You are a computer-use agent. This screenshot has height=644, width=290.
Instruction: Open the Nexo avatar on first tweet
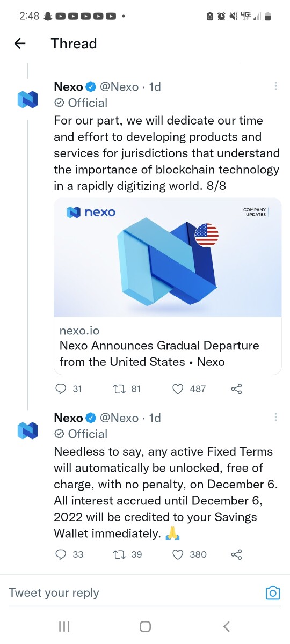click(x=28, y=99)
